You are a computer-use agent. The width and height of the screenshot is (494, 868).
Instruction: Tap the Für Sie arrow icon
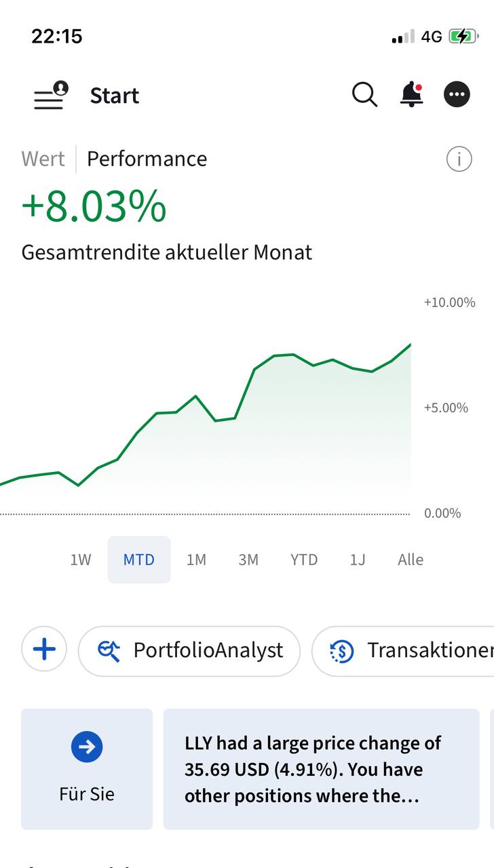click(87, 747)
